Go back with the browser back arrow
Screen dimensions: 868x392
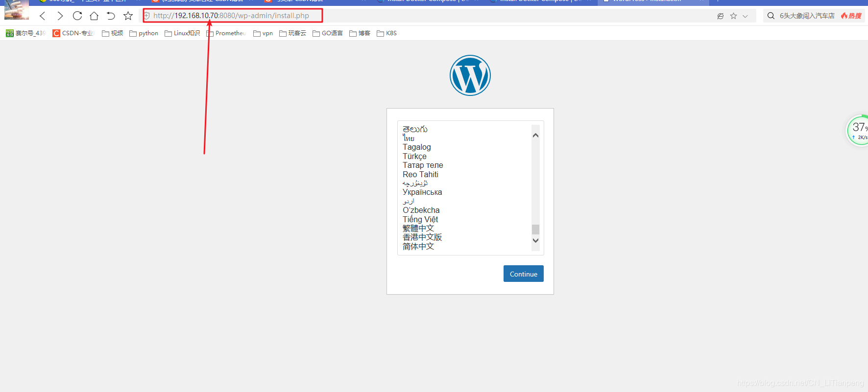click(43, 16)
